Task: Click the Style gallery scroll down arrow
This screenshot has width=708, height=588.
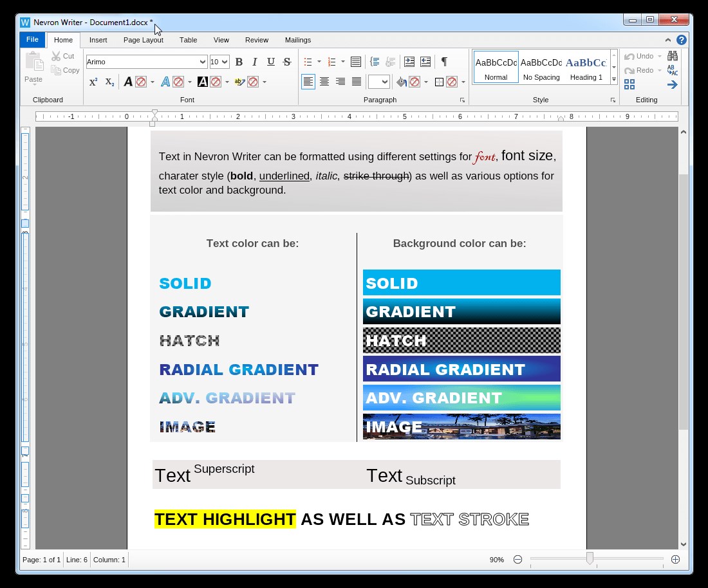Action: pos(613,68)
